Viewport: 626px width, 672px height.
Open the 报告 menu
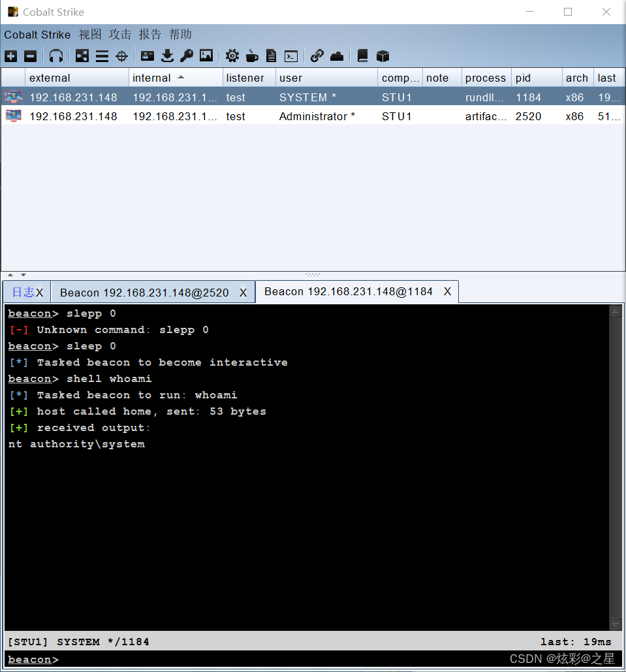150,35
